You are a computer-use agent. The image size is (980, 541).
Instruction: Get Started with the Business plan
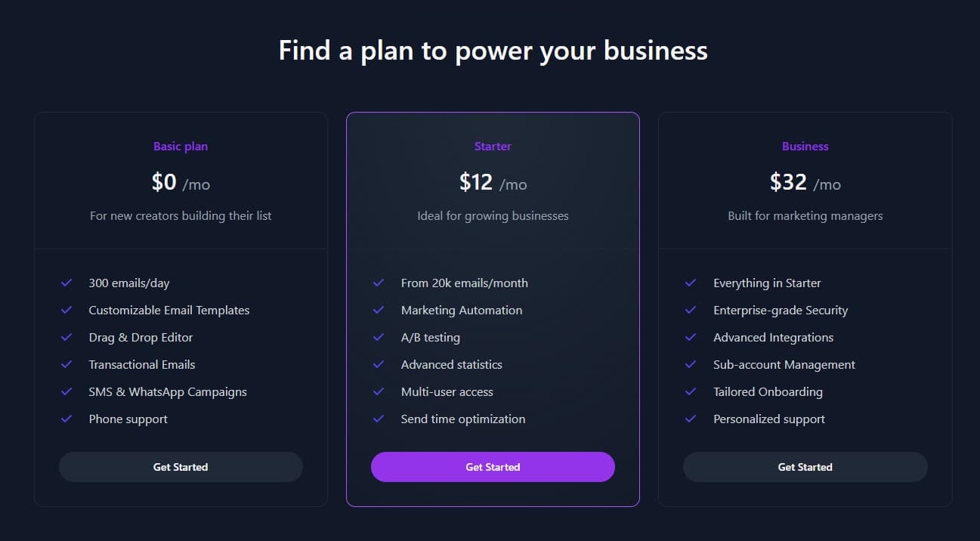805,467
